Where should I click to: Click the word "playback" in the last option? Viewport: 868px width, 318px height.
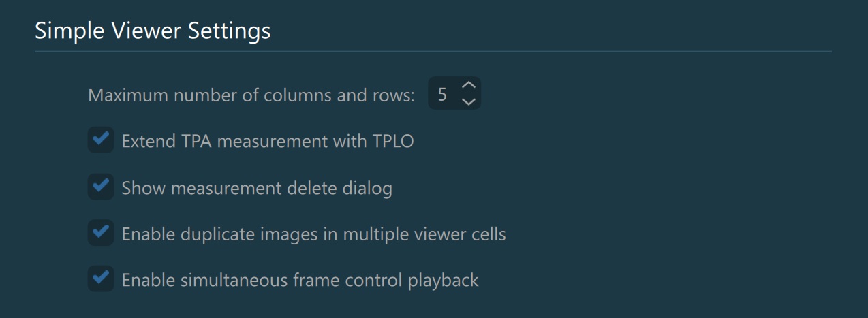tap(446, 280)
